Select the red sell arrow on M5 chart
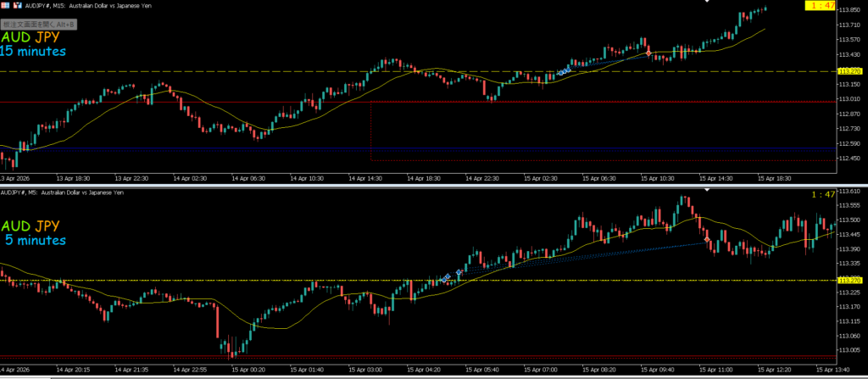Image resolution: width=868 pixels, height=379 pixels. pos(707,241)
